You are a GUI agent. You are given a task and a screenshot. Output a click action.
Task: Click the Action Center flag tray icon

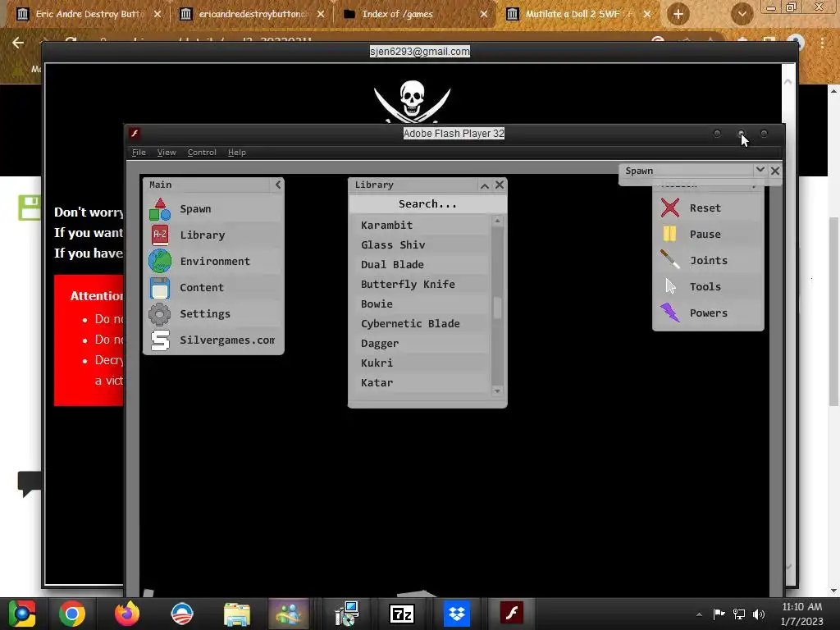coord(719,614)
